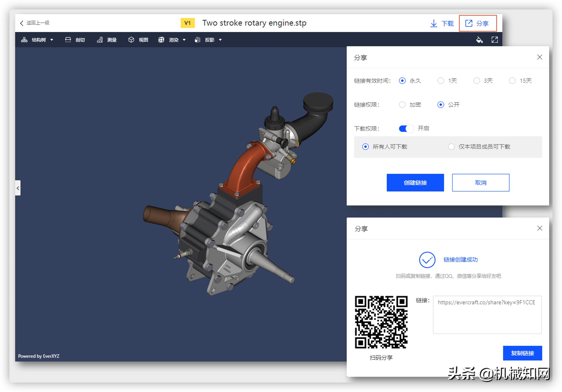Click the paint bucket background color icon
The width and height of the screenshot is (562, 392).
click(x=479, y=40)
